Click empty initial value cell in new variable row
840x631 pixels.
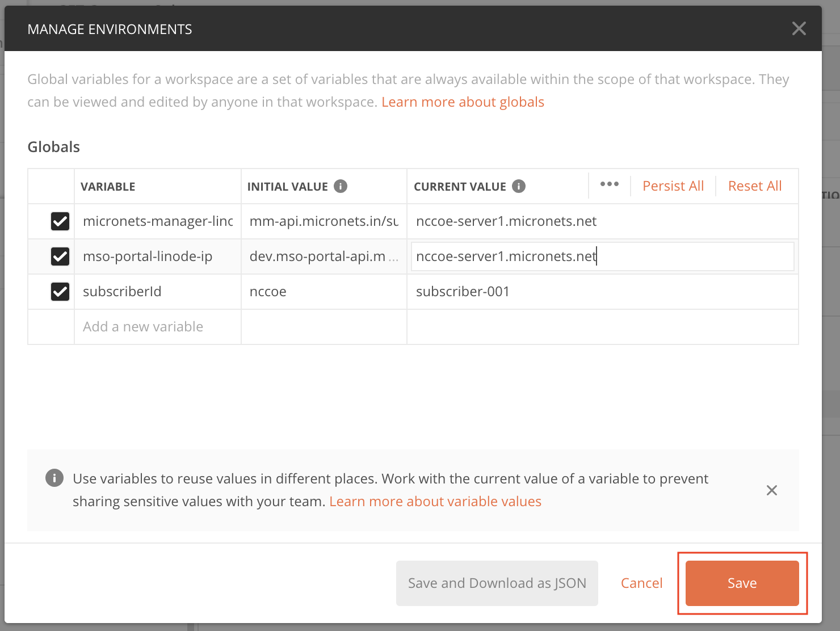324,327
